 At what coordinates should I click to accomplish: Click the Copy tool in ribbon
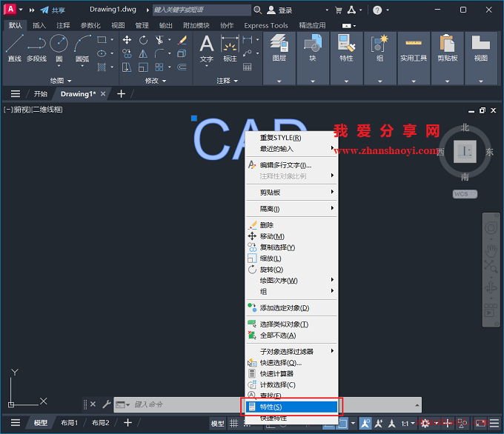[127, 53]
